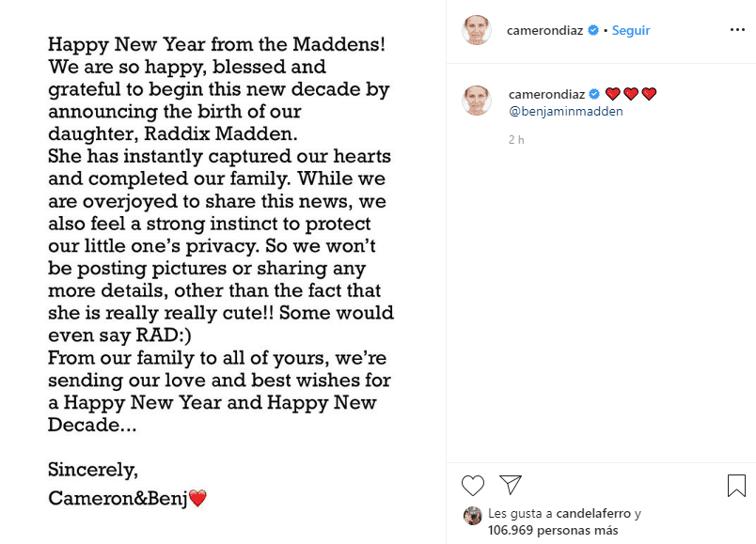Click the 2 h timestamp
The height and width of the screenshot is (544, 756).
point(515,140)
